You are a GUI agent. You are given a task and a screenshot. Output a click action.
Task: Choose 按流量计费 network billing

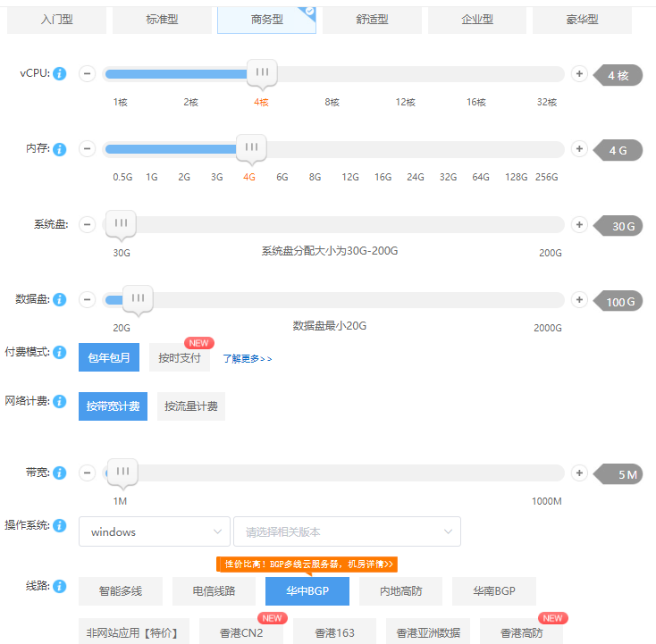click(191, 406)
